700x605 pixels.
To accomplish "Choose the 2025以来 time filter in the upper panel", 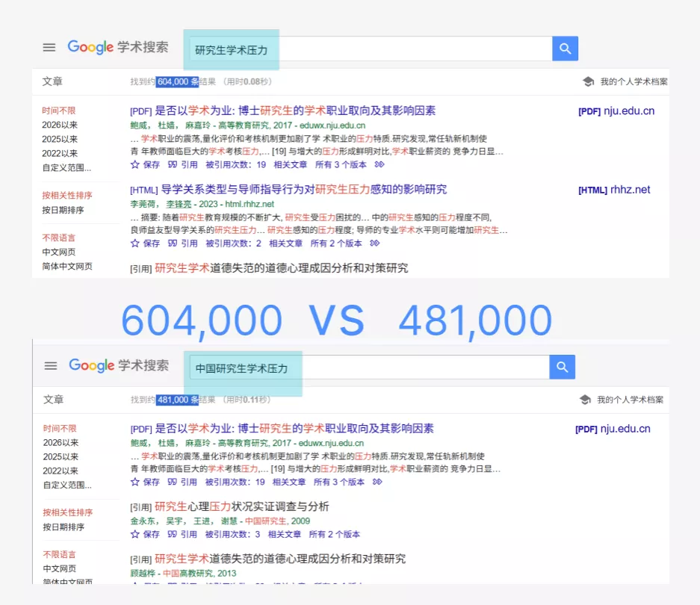I will point(60,139).
